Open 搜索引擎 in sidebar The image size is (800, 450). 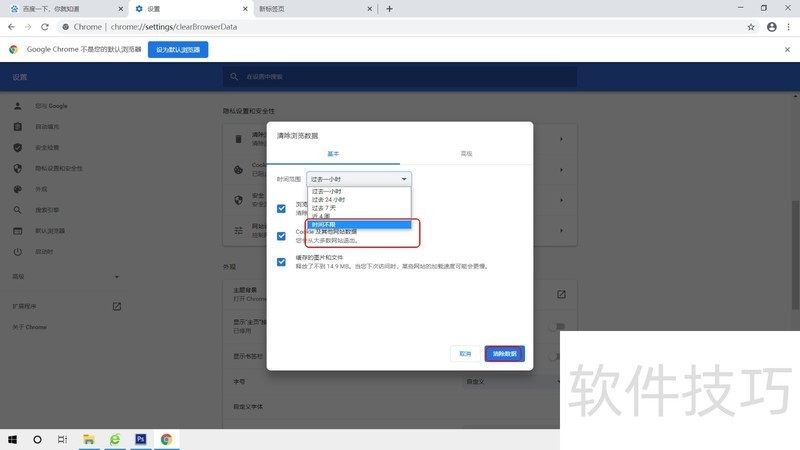click(x=47, y=210)
